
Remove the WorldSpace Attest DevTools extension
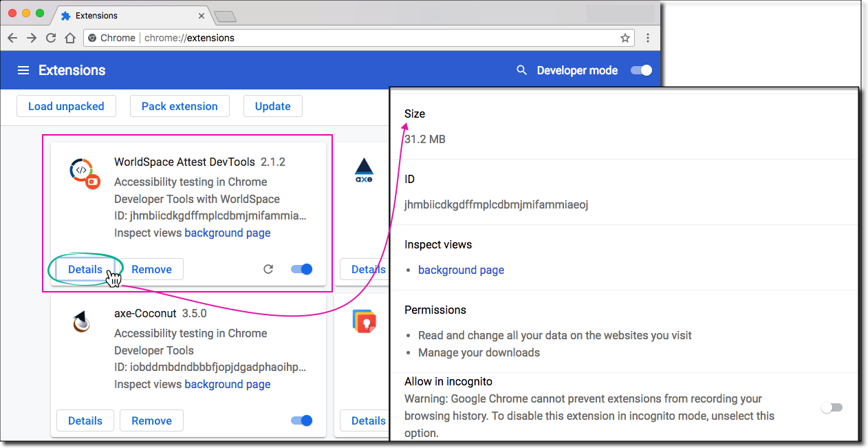(x=151, y=269)
